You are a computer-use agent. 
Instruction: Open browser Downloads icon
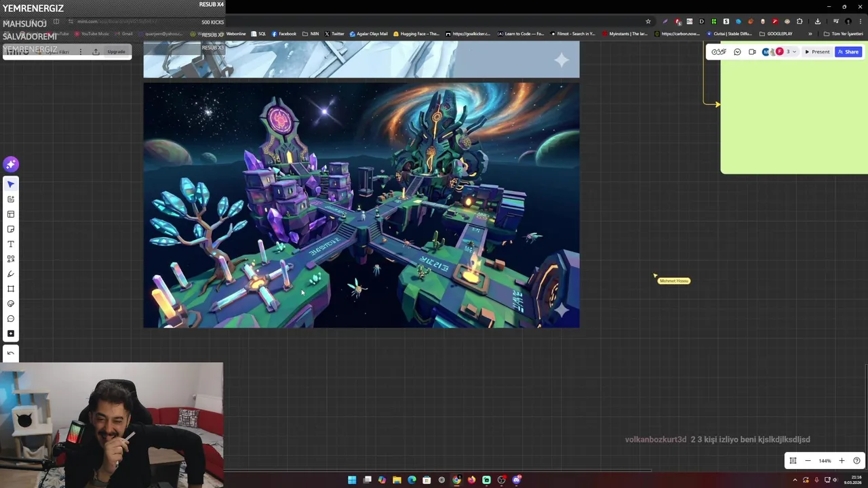pos(817,22)
